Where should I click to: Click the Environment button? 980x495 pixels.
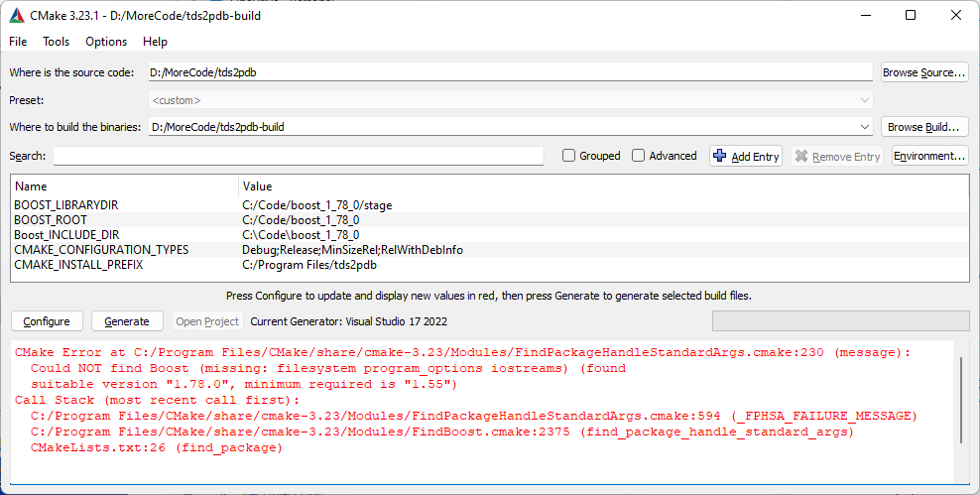[930, 156]
